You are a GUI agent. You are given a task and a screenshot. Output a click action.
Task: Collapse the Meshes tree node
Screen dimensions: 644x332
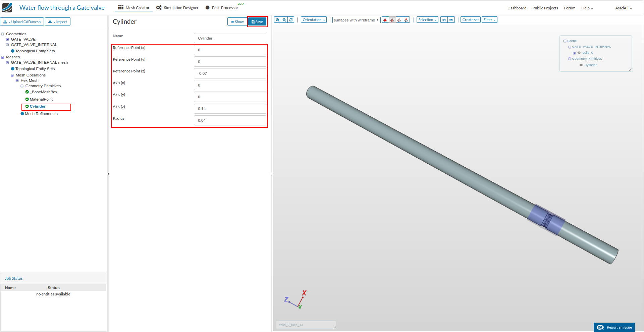[3, 57]
